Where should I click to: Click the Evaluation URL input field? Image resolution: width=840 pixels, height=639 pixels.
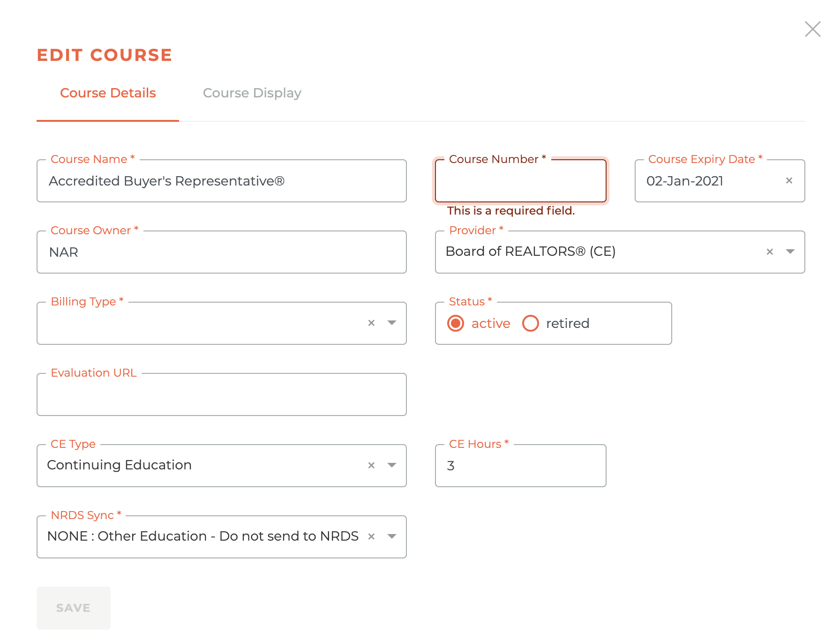click(x=222, y=394)
